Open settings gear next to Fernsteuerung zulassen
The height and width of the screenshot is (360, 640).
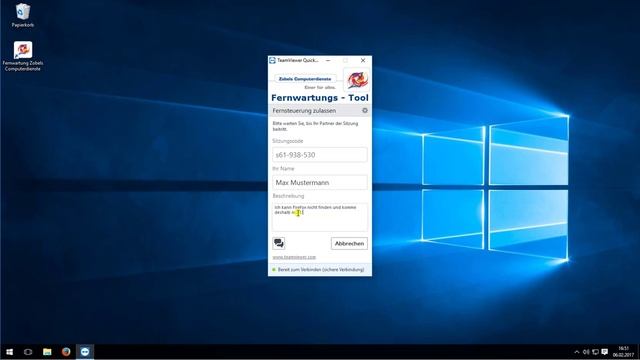(x=365, y=110)
